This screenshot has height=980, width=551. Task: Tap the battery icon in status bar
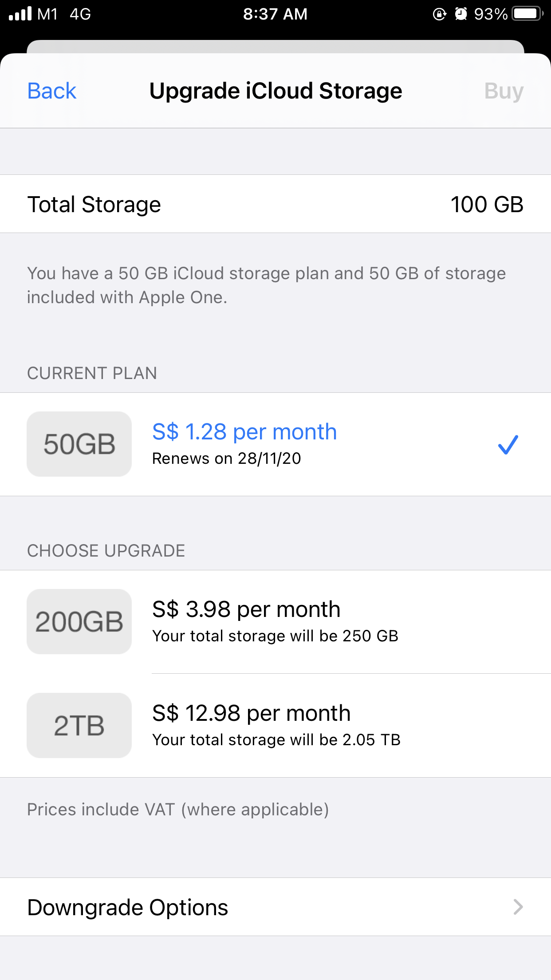pos(527,14)
